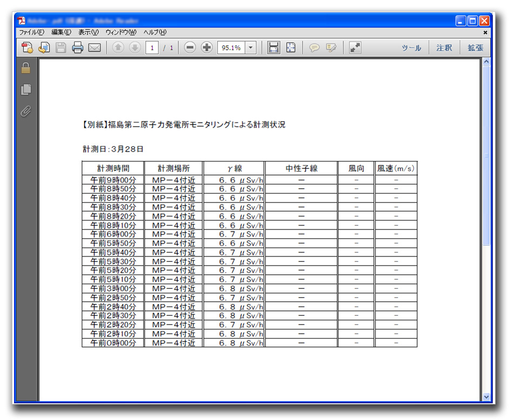Open the zoom level dropdown arrow

251,48
